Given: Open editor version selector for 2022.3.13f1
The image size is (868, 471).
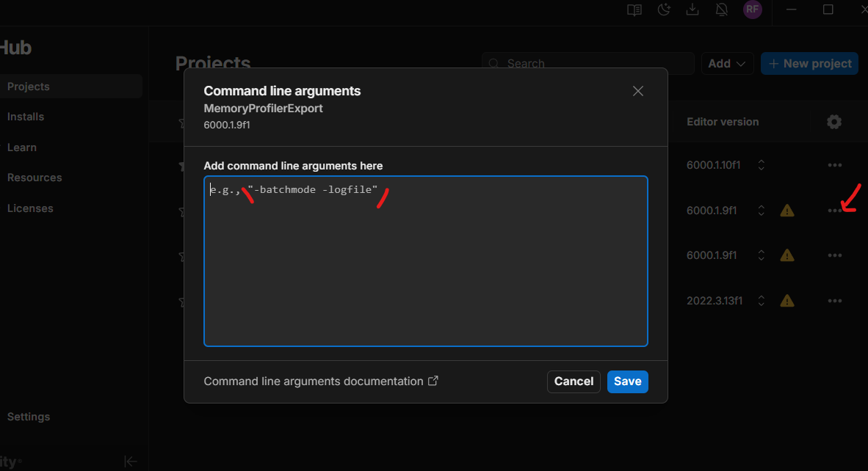Looking at the screenshot, I should [762, 301].
